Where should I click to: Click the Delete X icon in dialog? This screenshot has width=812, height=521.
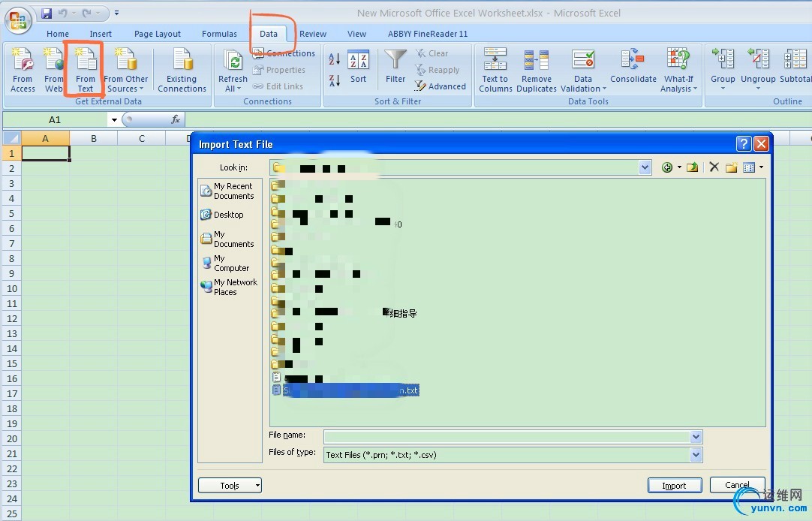click(x=714, y=167)
